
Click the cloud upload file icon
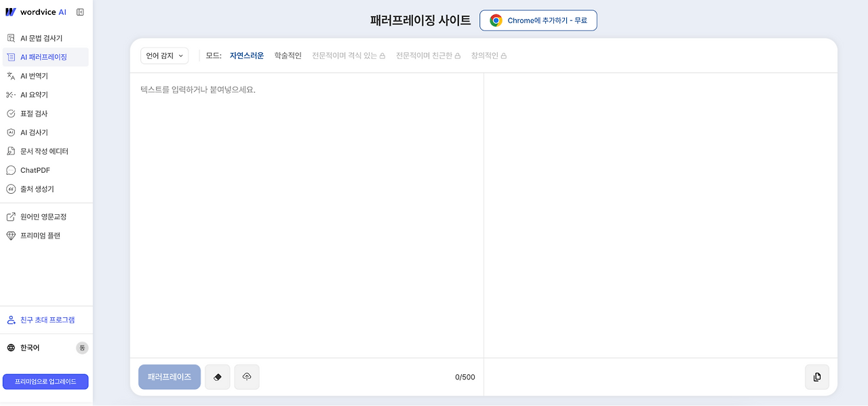click(x=247, y=377)
